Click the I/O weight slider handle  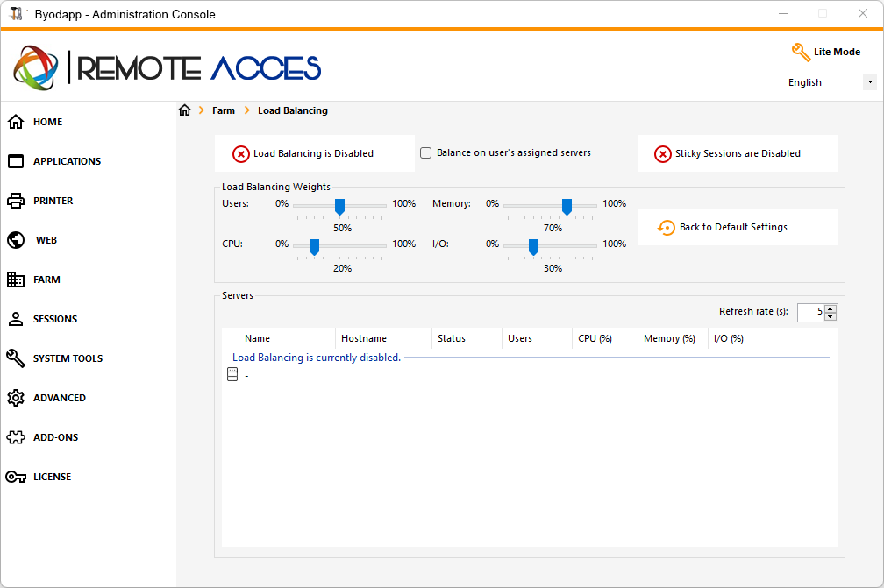coord(533,247)
